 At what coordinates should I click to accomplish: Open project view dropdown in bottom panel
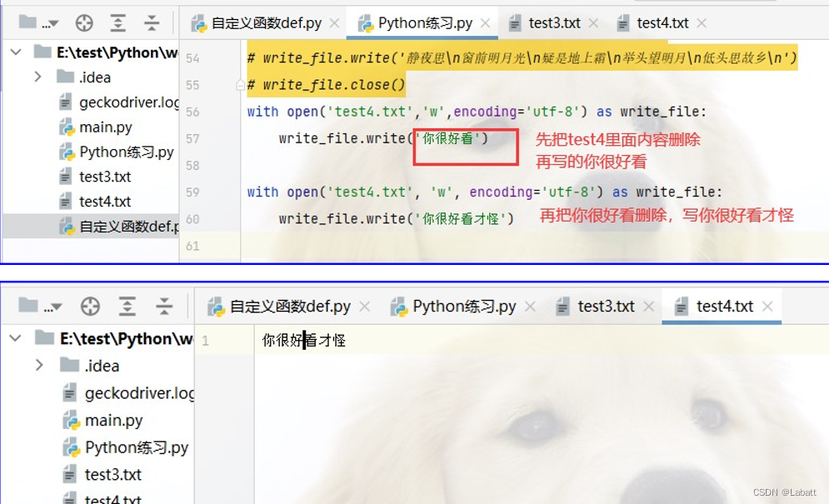(40, 307)
